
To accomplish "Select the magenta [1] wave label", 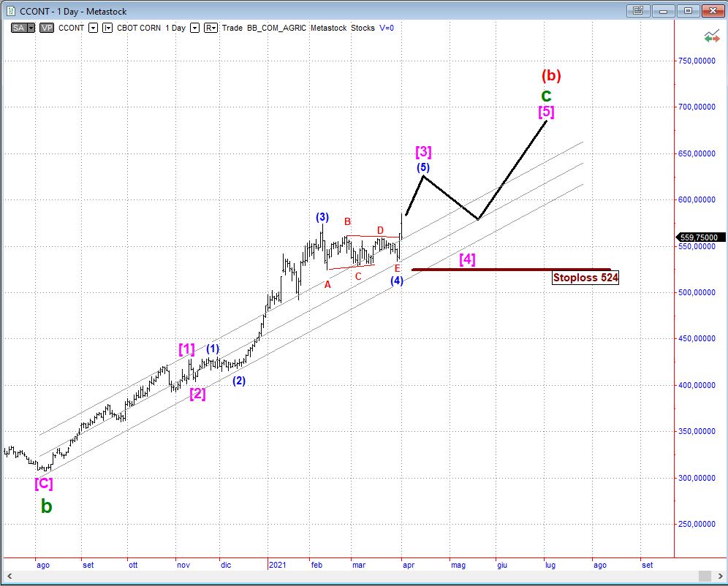I will (x=186, y=349).
